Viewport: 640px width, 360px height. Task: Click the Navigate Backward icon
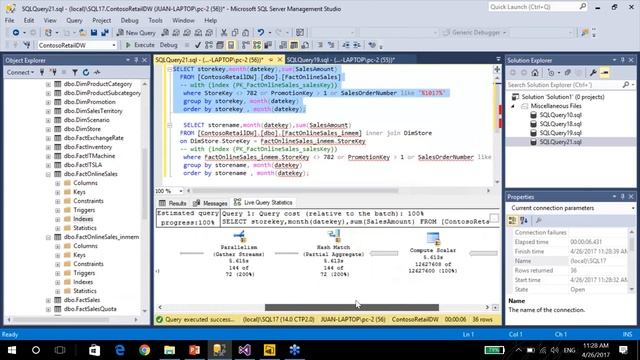click(x=16, y=33)
